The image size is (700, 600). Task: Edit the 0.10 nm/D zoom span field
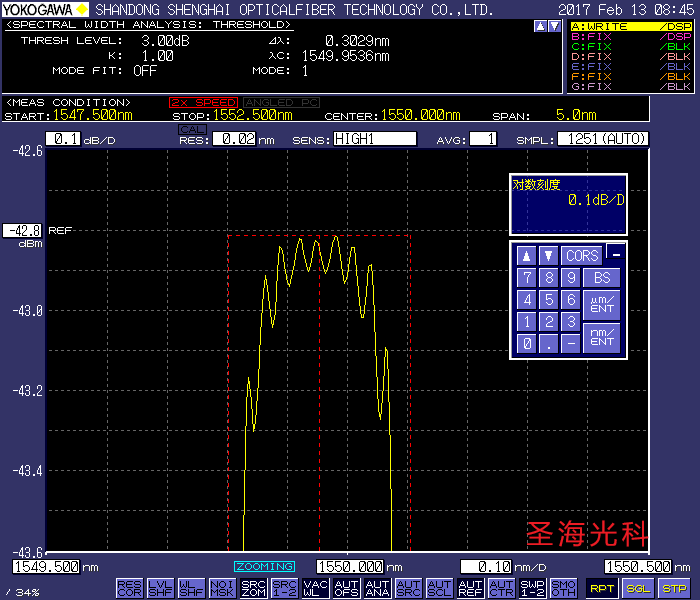click(x=486, y=567)
